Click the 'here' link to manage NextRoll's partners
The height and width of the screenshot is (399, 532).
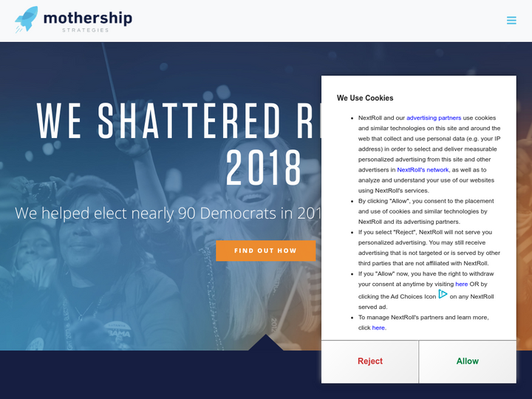pos(378,327)
